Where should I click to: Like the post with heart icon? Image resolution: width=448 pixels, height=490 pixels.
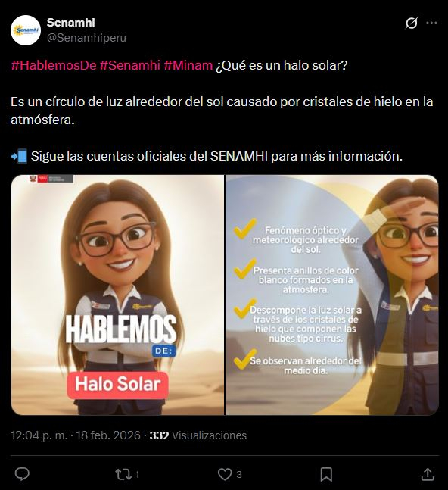click(x=225, y=474)
